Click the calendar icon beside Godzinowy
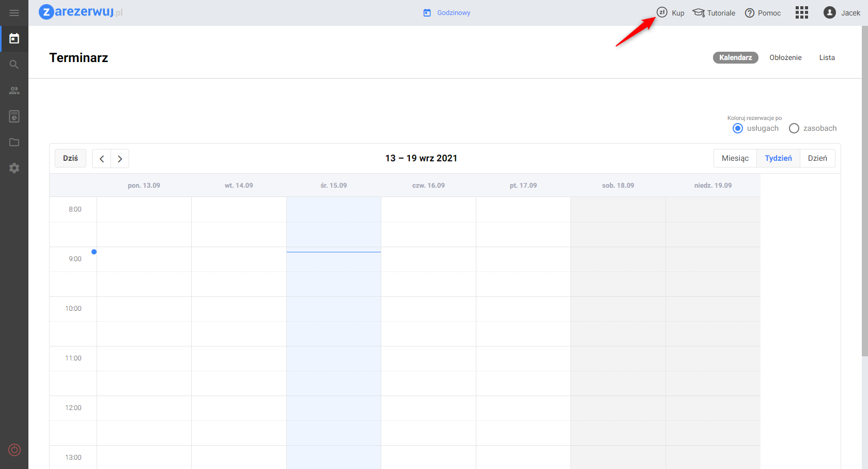Image resolution: width=868 pixels, height=469 pixels. click(427, 13)
